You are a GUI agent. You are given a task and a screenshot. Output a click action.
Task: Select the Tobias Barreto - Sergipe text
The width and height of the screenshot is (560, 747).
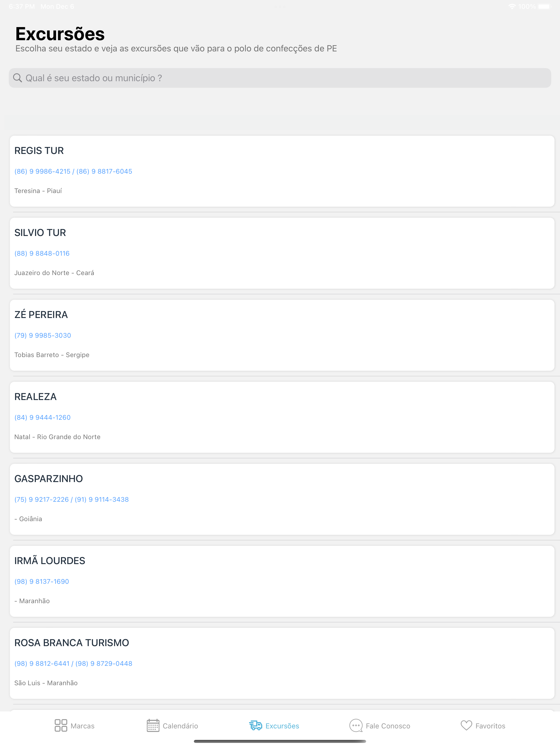click(x=52, y=355)
